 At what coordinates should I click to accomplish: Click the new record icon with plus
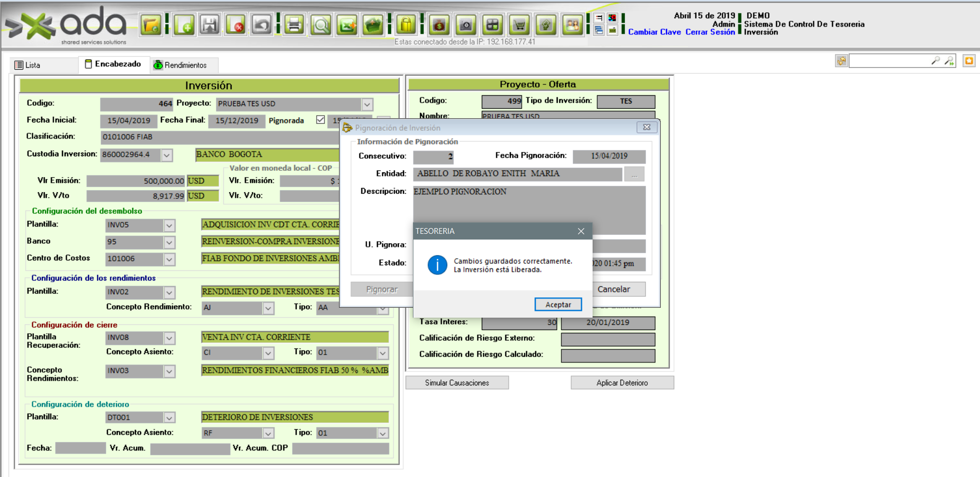point(184,24)
